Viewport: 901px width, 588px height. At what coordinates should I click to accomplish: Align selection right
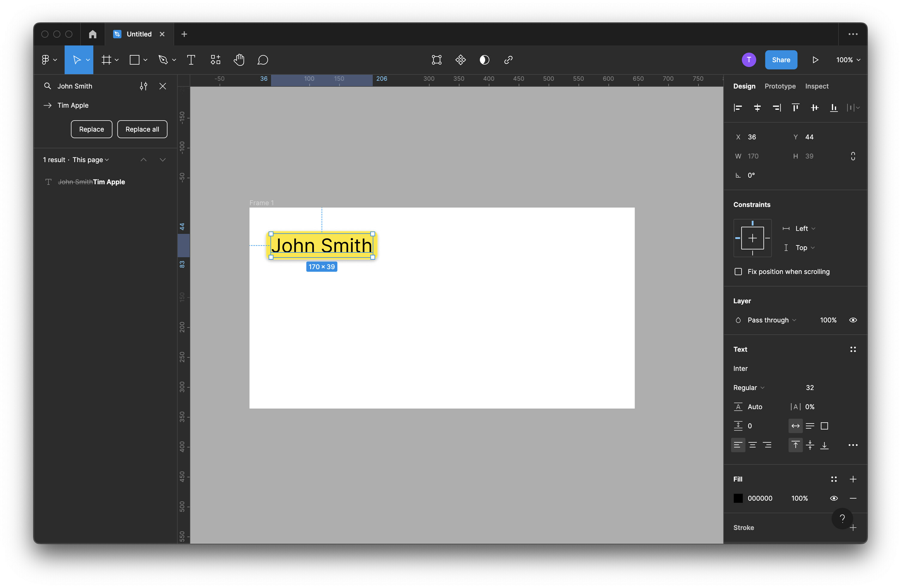click(777, 108)
